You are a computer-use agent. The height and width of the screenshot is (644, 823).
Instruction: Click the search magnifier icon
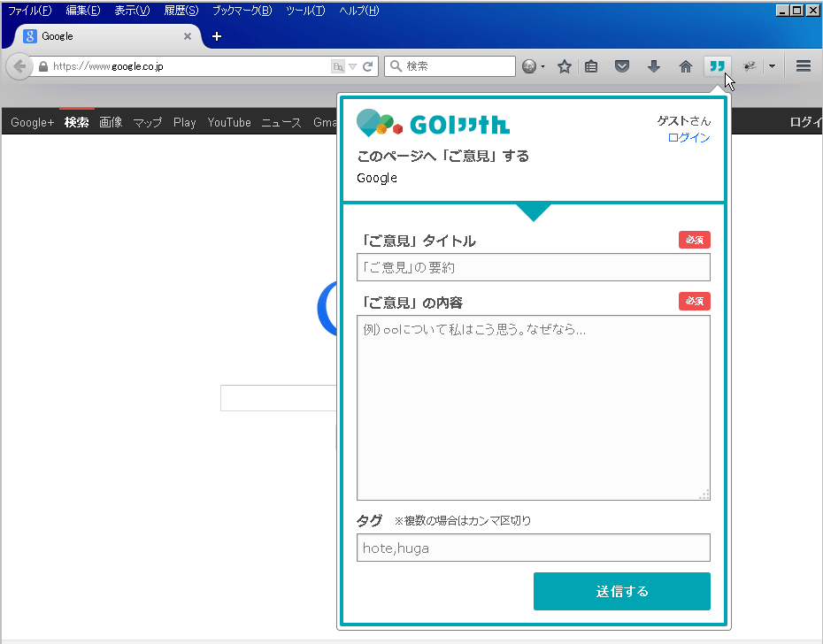396,66
